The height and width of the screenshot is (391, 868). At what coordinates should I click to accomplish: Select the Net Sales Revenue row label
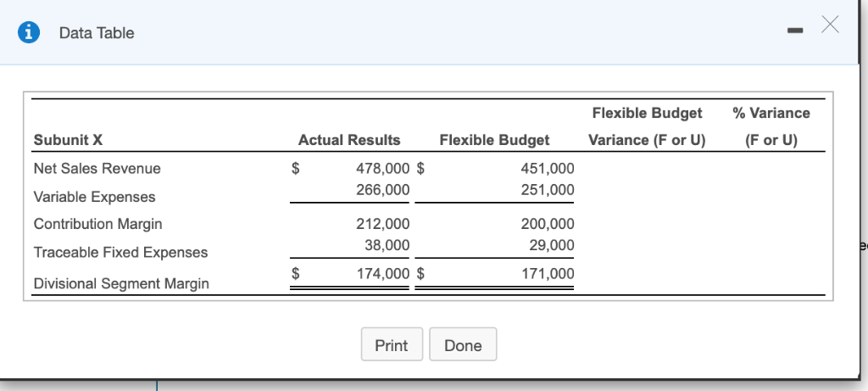coord(97,169)
